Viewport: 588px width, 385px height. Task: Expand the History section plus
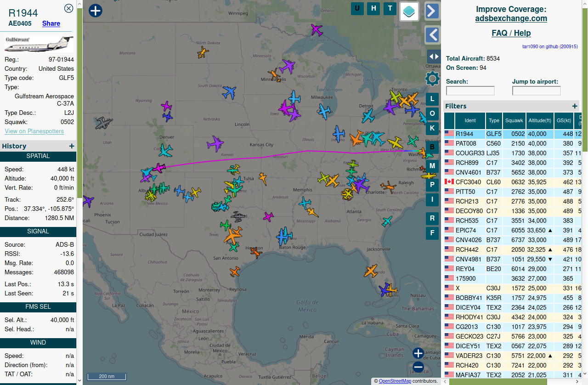coord(72,146)
